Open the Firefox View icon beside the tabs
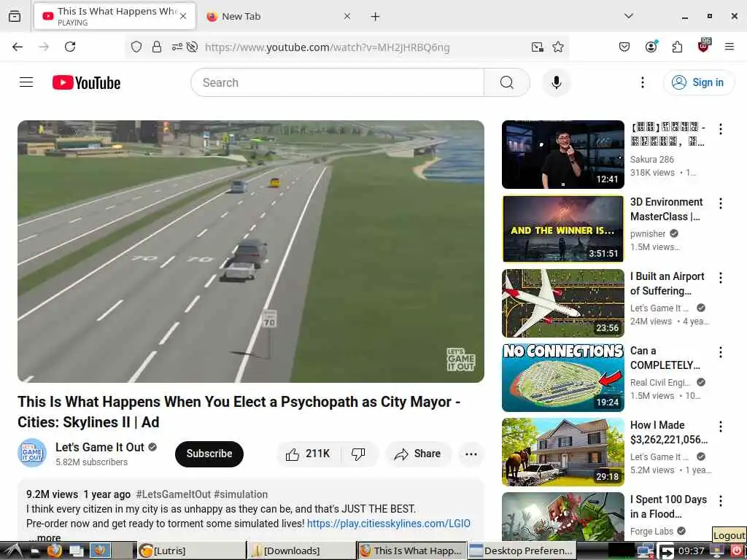The height and width of the screenshot is (560, 747). point(15,16)
